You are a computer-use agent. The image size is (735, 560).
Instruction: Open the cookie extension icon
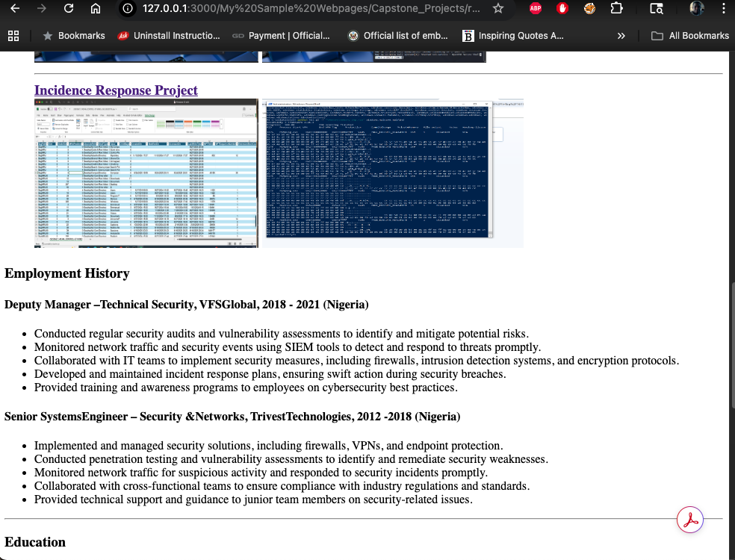[x=589, y=8]
